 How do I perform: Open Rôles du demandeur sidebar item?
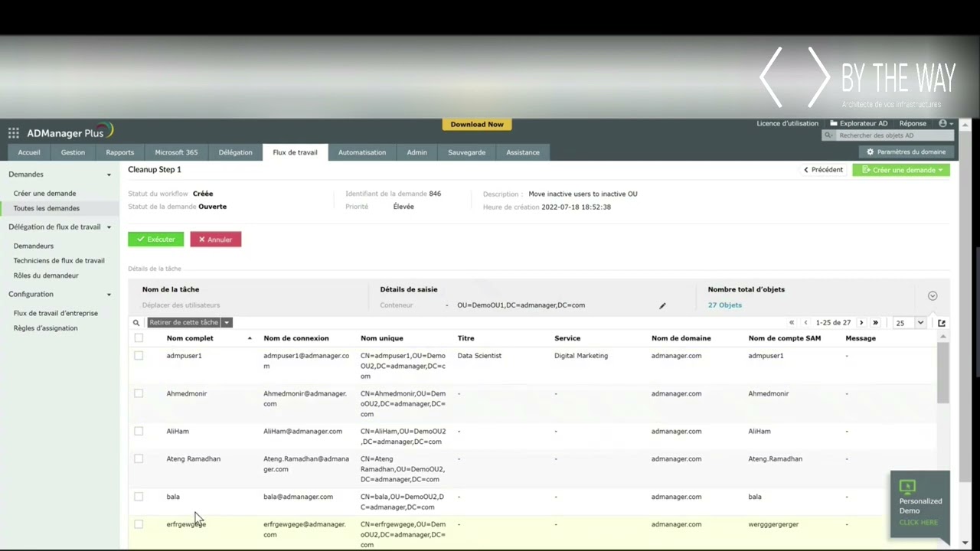pos(46,275)
